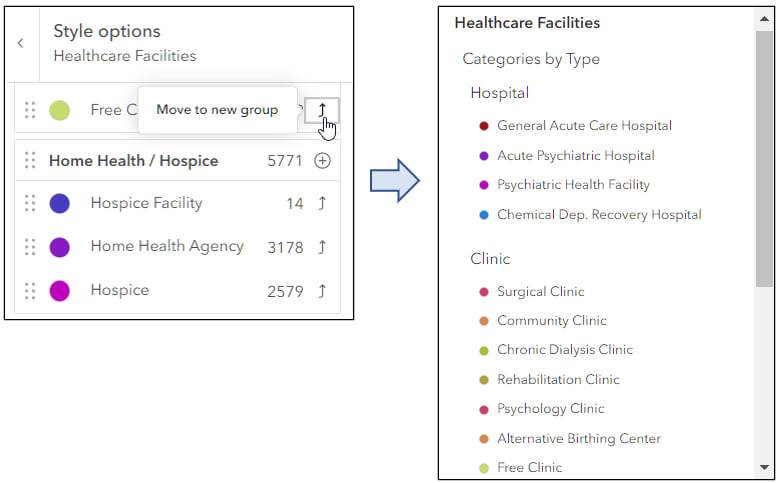The height and width of the screenshot is (483, 779).
Task: Click drag handle of Home Health Agency row
Action: (30, 247)
